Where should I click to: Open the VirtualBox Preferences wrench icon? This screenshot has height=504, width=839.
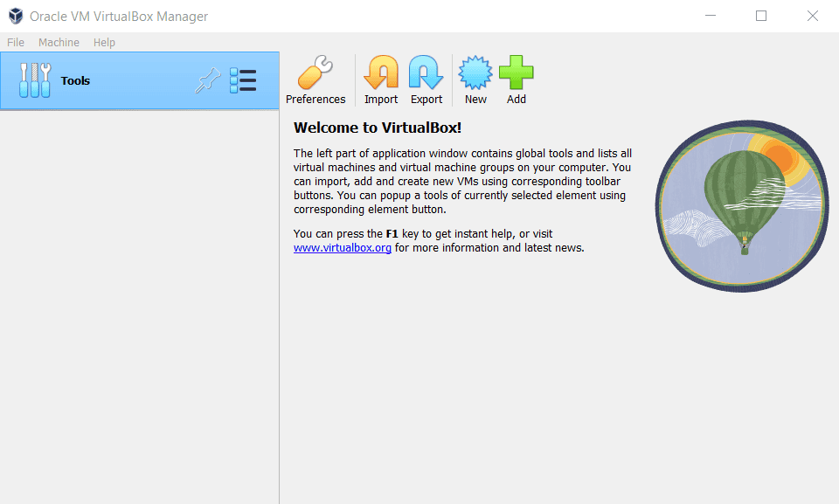pos(315,73)
